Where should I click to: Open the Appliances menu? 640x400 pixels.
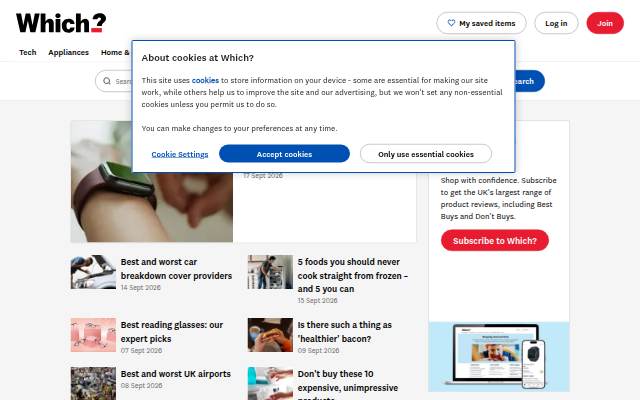point(69,52)
